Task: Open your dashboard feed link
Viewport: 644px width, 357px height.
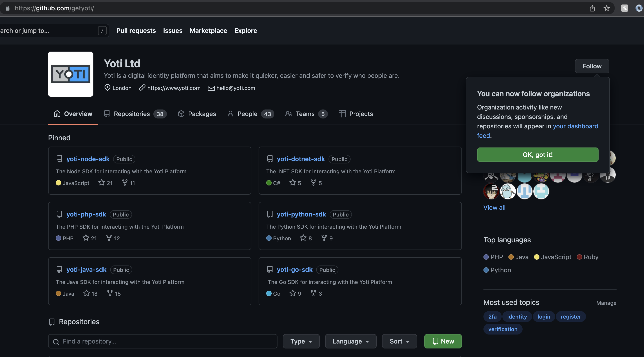Action: click(575, 126)
